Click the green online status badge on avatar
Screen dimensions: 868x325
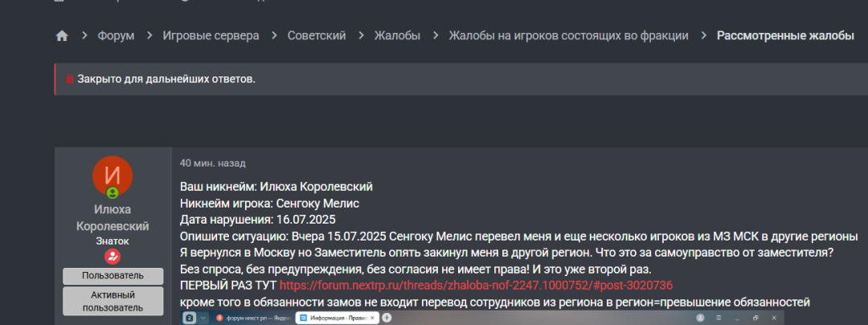[x=113, y=193]
